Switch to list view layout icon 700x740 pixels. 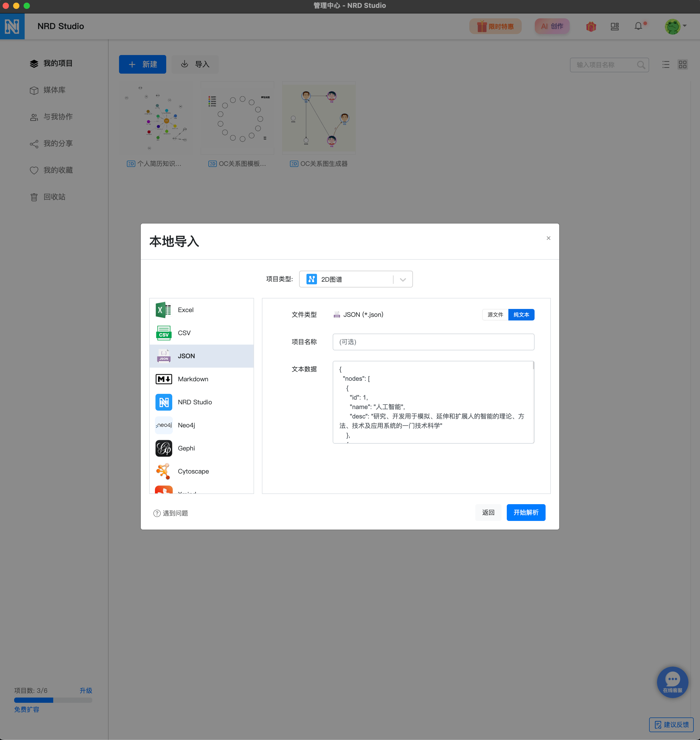pyautogui.click(x=666, y=65)
